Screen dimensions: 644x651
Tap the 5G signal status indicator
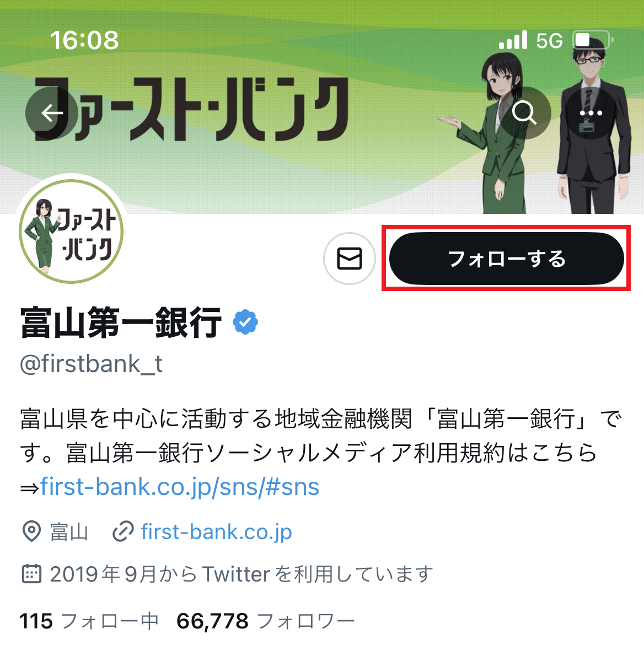[x=549, y=41]
